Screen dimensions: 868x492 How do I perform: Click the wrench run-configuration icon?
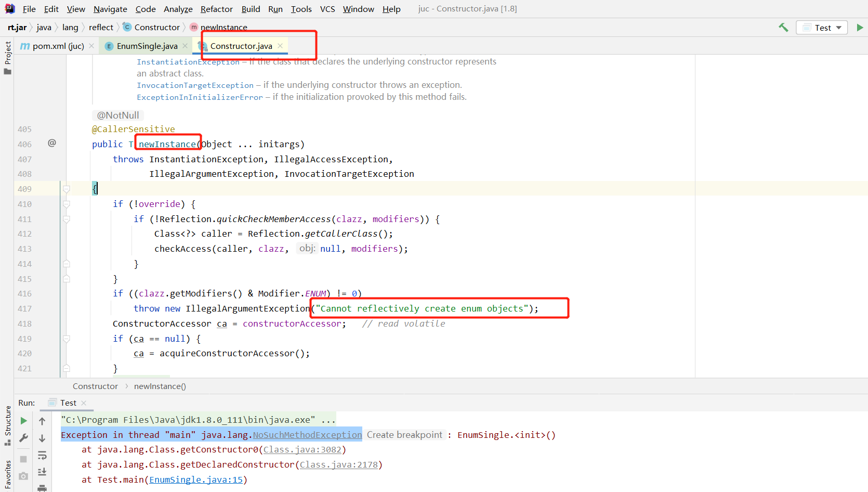tap(23, 438)
